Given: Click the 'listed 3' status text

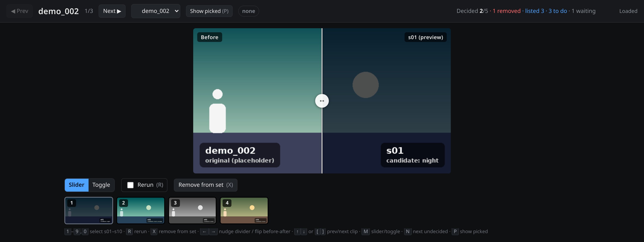Looking at the screenshot, I should click(x=535, y=11).
